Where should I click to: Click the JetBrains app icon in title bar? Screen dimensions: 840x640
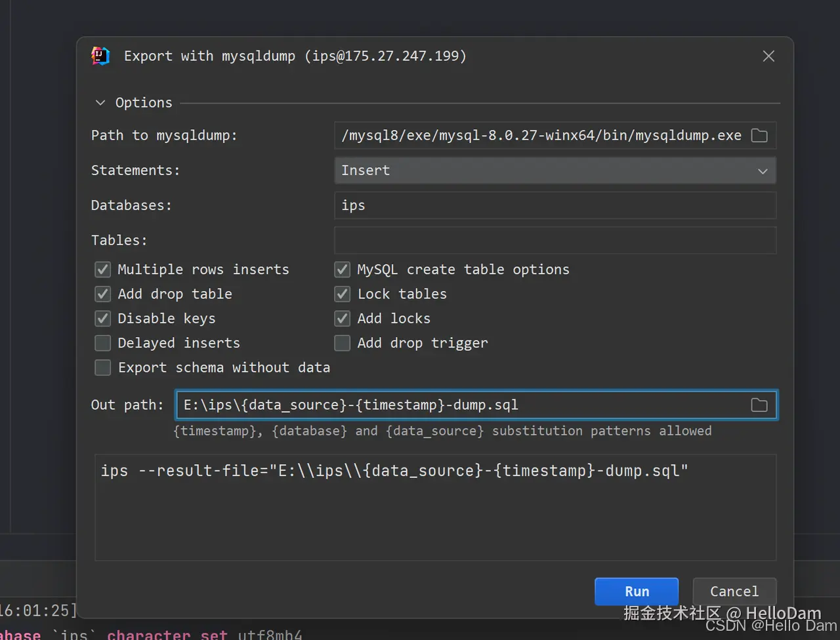pyautogui.click(x=100, y=56)
